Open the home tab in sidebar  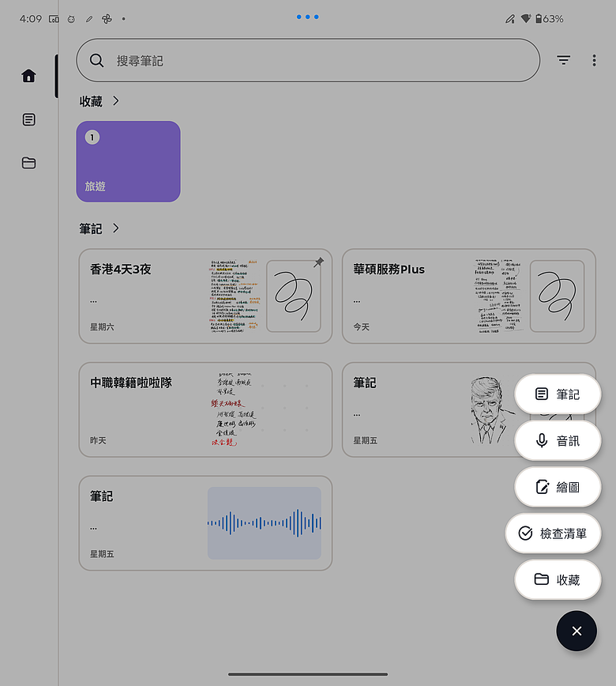tap(29, 76)
